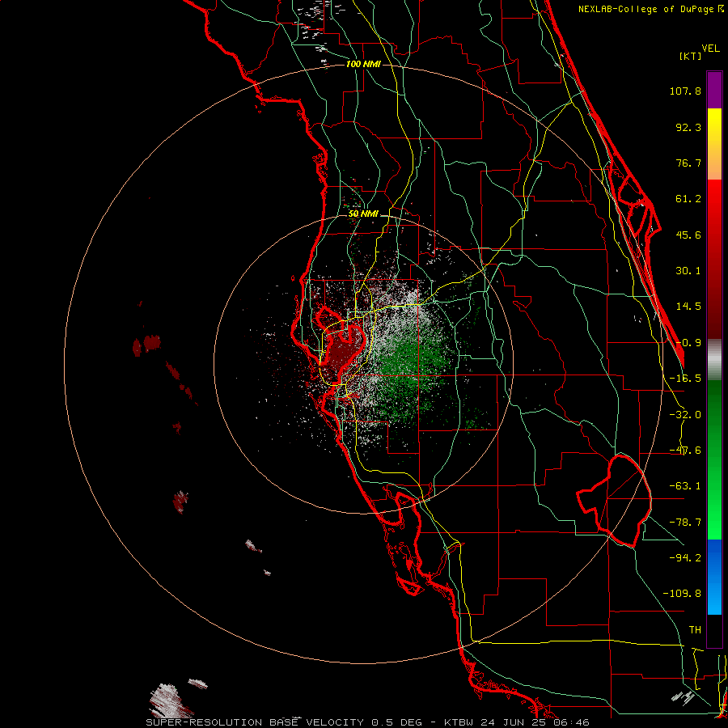The height and width of the screenshot is (728, 728).
Task: Click the 92.3 velocity scale value
Action: [x=688, y=127]
